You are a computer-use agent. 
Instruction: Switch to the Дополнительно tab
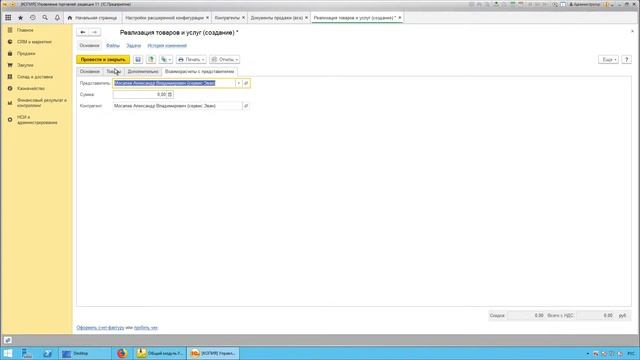coord(143,71)
